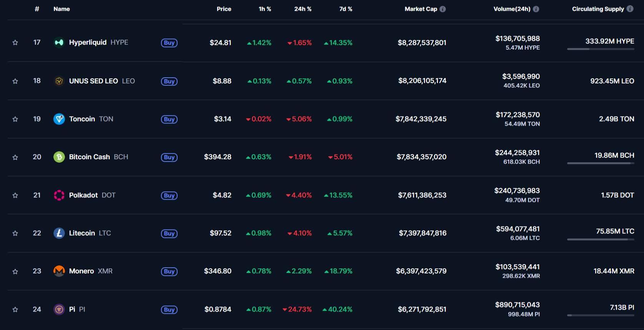The width and height of the screenshot is (644, 330).
Task: Click Bitcoin Cash supply progress bar
Action: [x=601, y=163]
